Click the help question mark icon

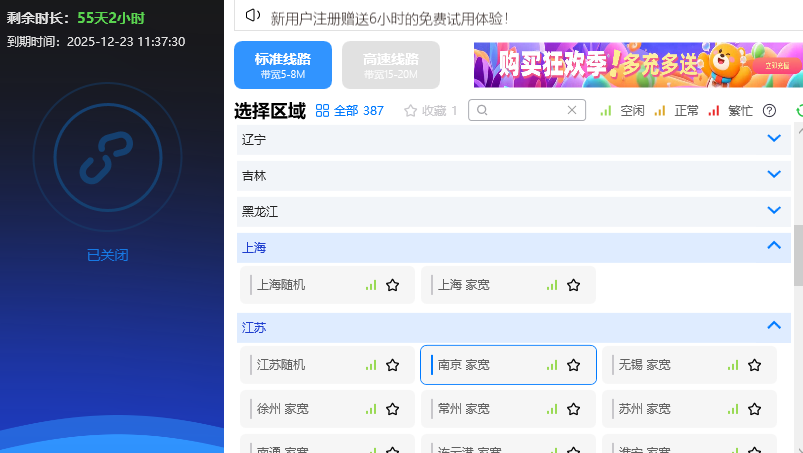tap(769, 111)
